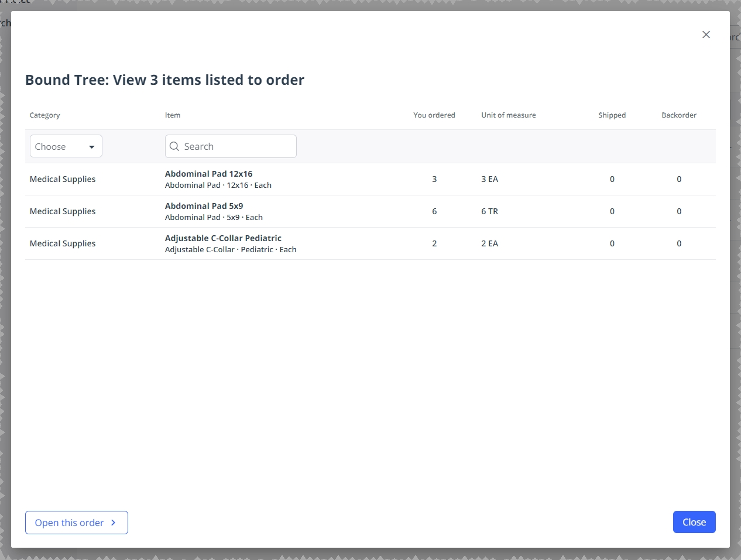Click Shipped value for Abdominal Pad 5x9
The height and width of the screenshot is (560, 741).
pos(612,211)
